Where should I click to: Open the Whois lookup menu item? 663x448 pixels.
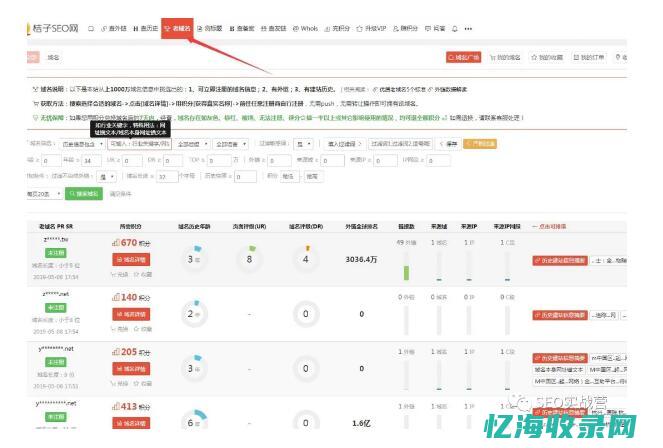pyautogui.click(x=308, y=29)
